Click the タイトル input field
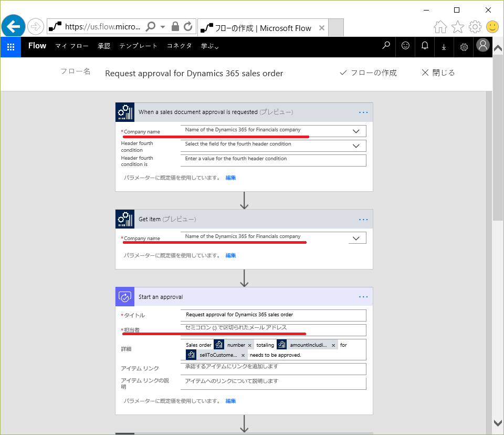Image resolution: width=504 pixels, height=435 pixels. 273,315
